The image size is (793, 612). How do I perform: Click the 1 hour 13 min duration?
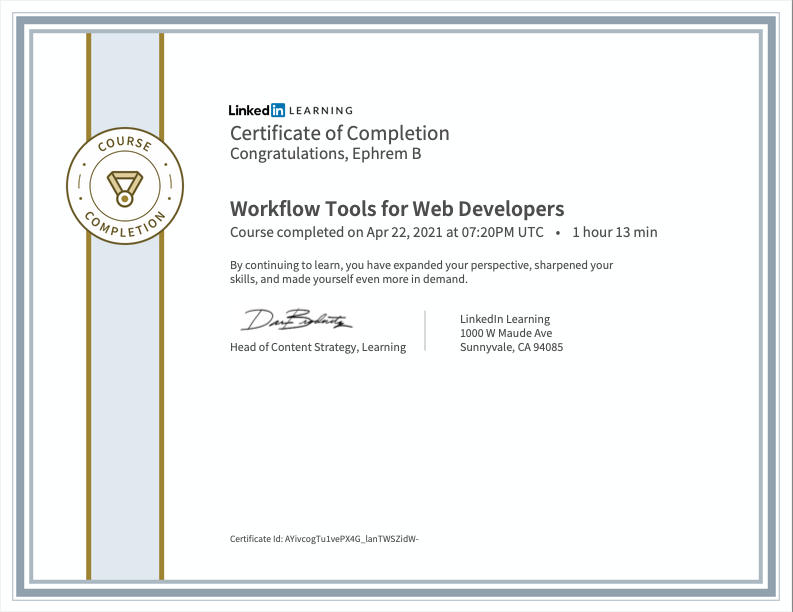click(614, 232)
